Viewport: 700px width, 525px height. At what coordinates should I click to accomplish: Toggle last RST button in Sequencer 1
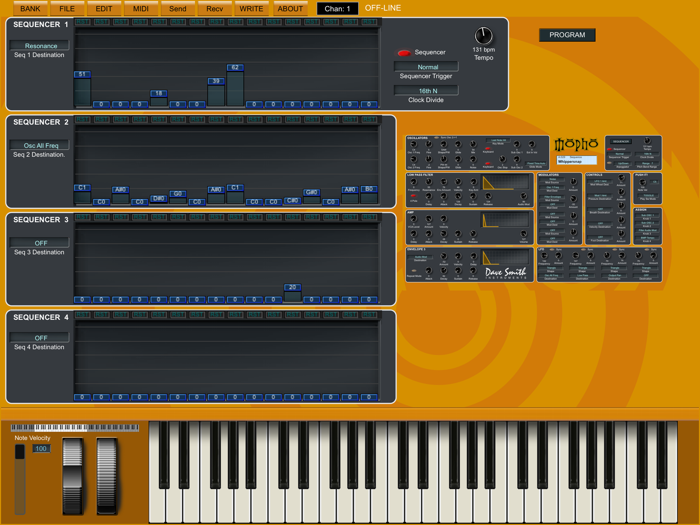369,21
